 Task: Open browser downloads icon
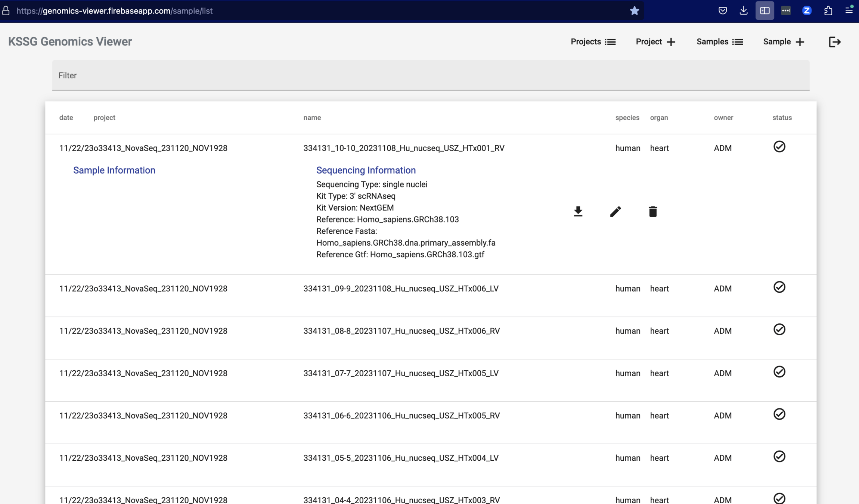[x=743, y=11]
